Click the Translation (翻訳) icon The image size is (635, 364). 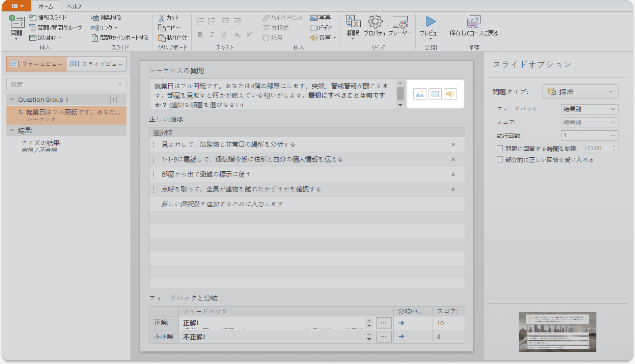point(353,22)
